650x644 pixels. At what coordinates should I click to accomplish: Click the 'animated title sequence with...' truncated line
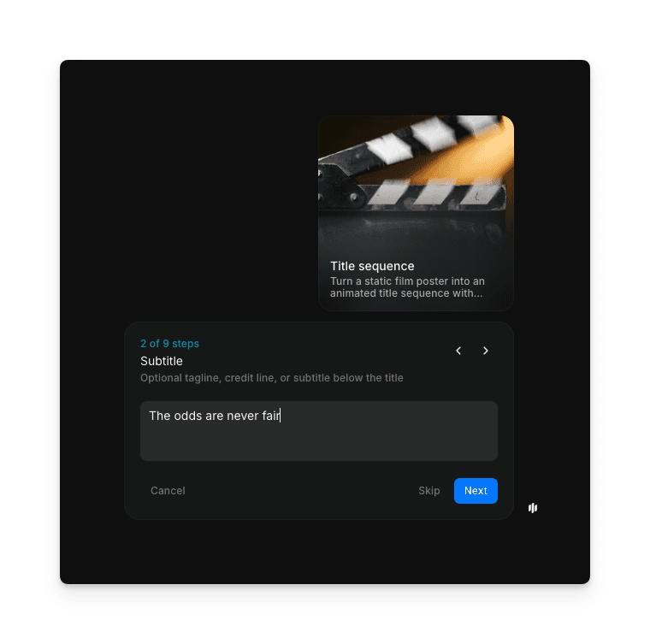[405, 293]
